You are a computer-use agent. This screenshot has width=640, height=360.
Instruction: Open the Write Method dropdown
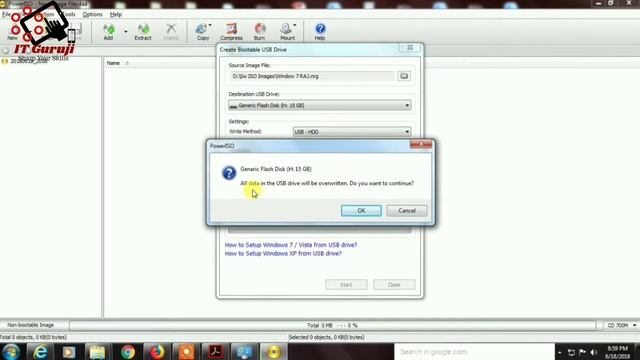click(352, 132)
